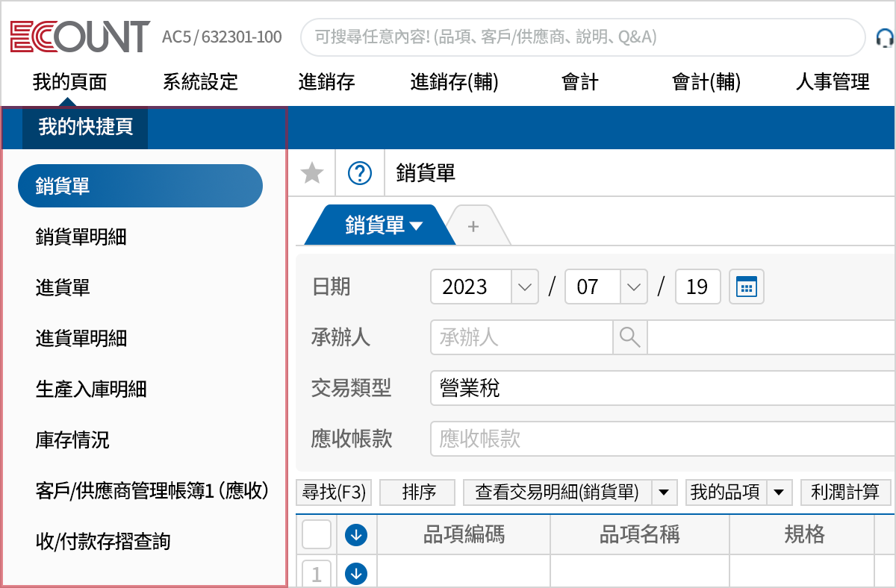Click the blue arrow icon in row 1
This screenshot has width=896, height=588.
point(356,572)
